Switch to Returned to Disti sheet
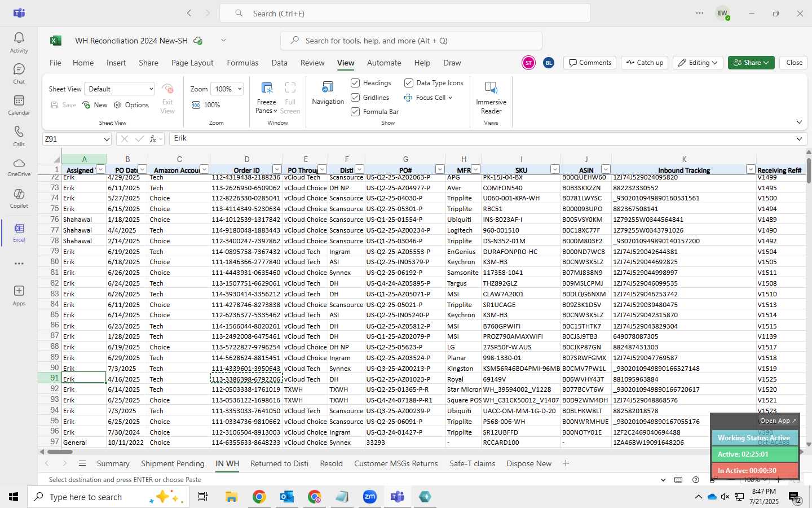Image resolution: width=812 pixels, height=508 pixels. pyautogui.click(x=279, y=463)
